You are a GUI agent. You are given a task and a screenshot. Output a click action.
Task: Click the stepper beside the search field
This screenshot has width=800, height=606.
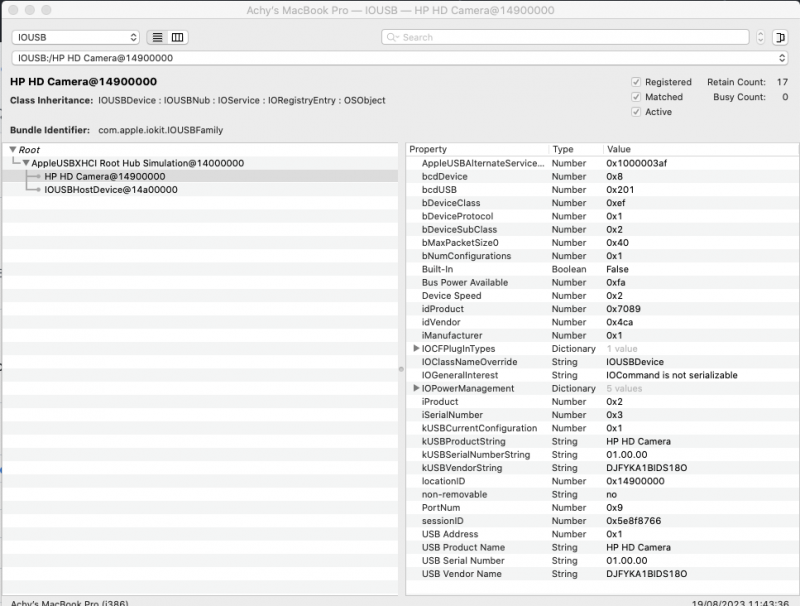761,37
